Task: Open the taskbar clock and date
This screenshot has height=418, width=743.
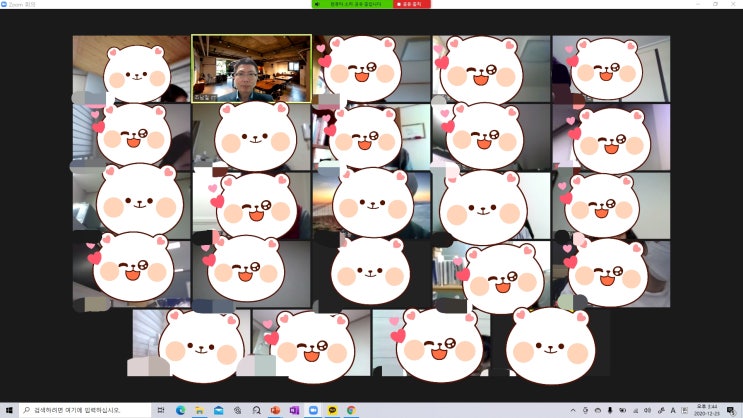Action: (x=707, y=410)
